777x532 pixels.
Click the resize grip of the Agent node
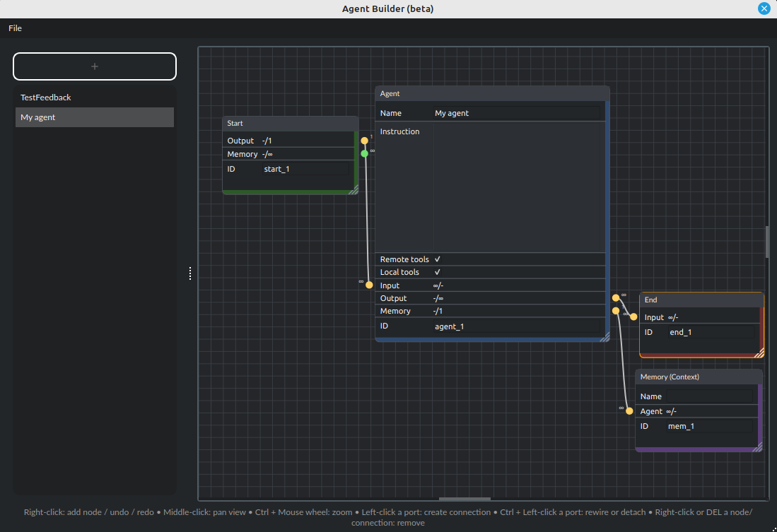[x=604, y=338]
